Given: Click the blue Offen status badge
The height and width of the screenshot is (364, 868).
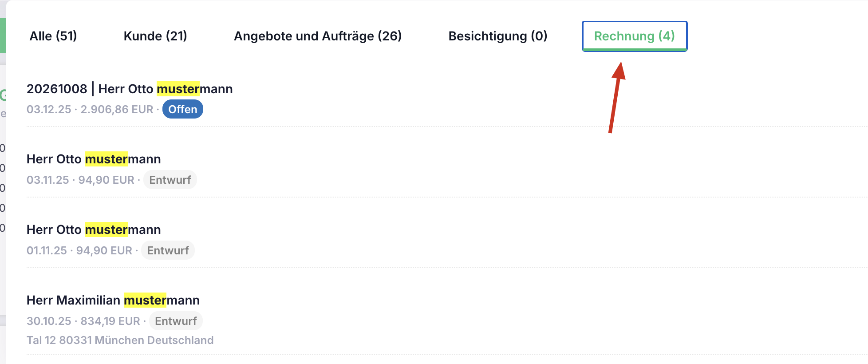Looking at the screenshot, I should [x=183, y=109].
